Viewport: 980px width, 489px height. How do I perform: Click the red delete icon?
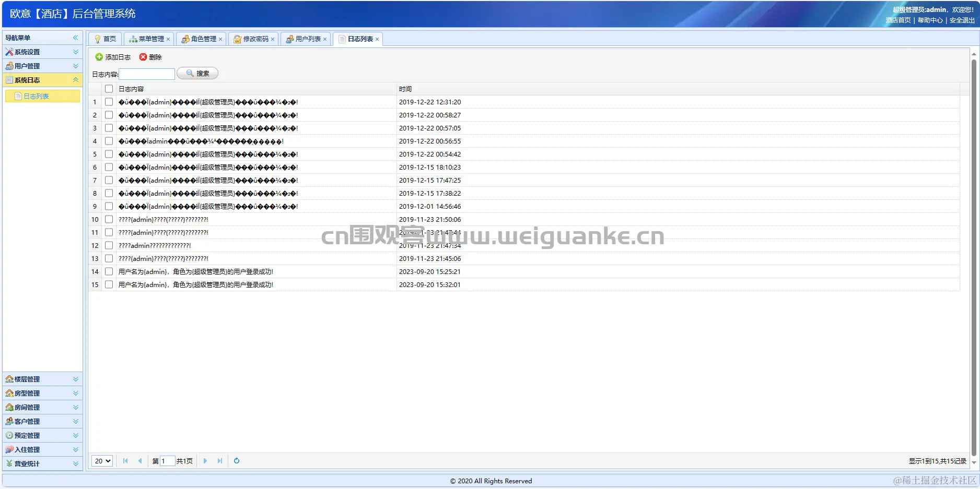coord(143,57)
